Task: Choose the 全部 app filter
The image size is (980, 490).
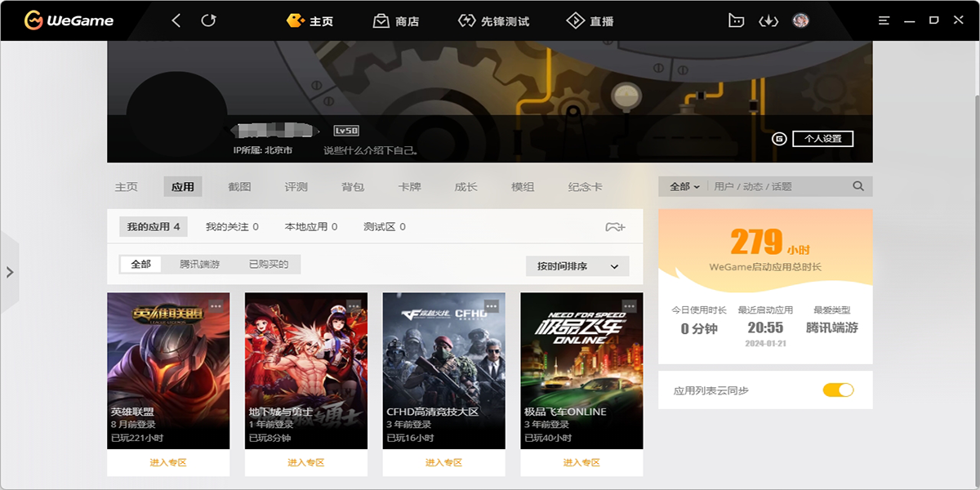Action: (x=140, y=265)
